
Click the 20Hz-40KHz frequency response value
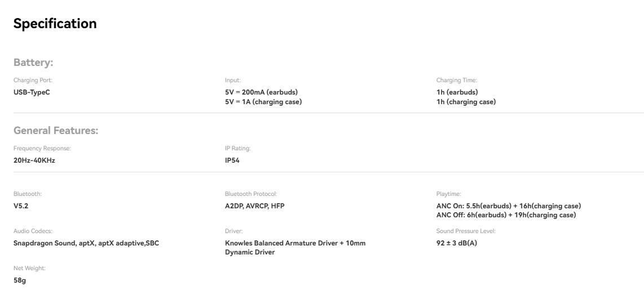coord(34,160)
